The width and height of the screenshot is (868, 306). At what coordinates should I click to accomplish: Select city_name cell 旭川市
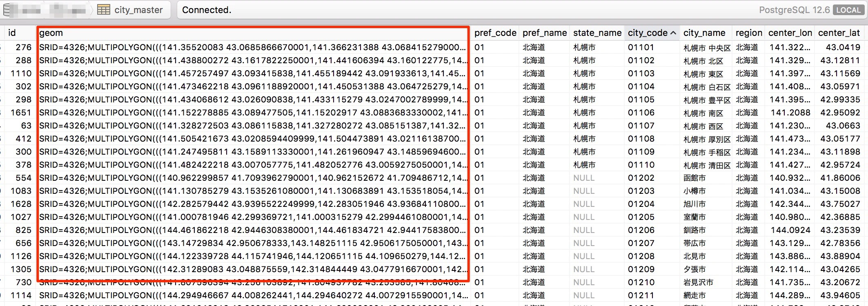(x=694, y=204)
